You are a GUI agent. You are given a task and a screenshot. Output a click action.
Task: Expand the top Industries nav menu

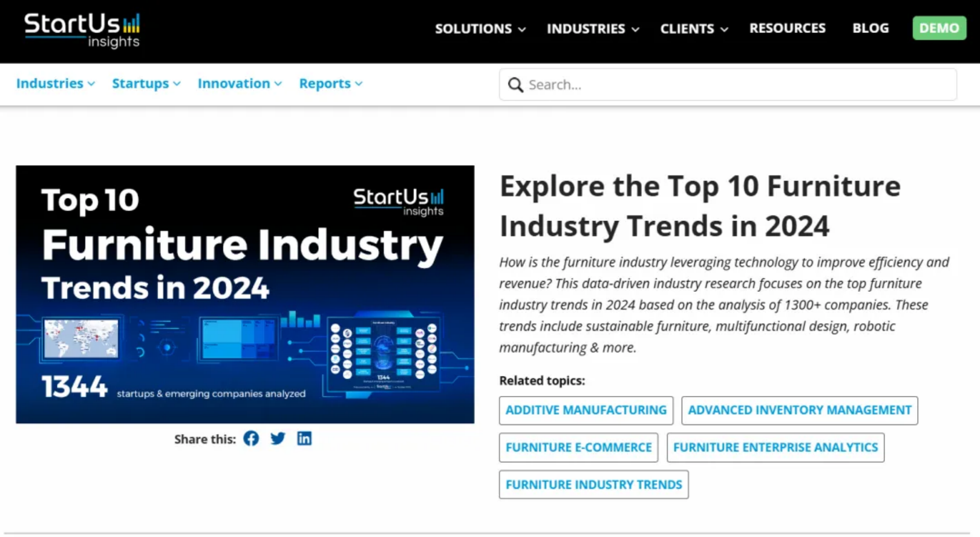pyautogui.click(x=593, y=28)
